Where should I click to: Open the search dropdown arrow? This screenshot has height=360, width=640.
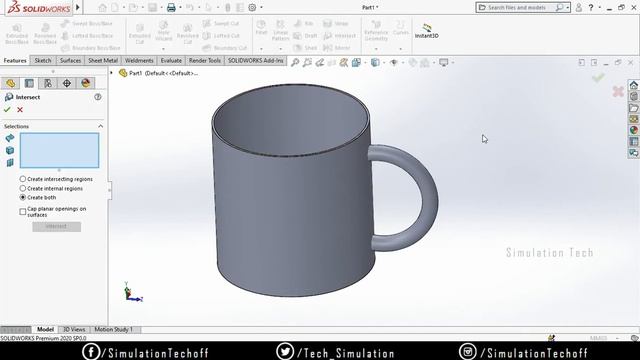tap(567, 7)
